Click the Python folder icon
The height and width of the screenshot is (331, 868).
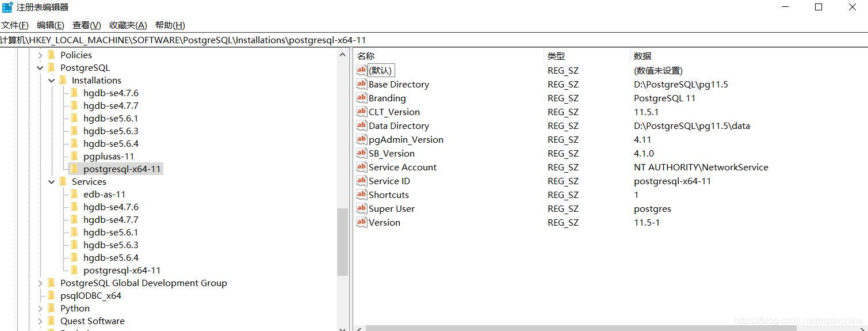point(51,308)
